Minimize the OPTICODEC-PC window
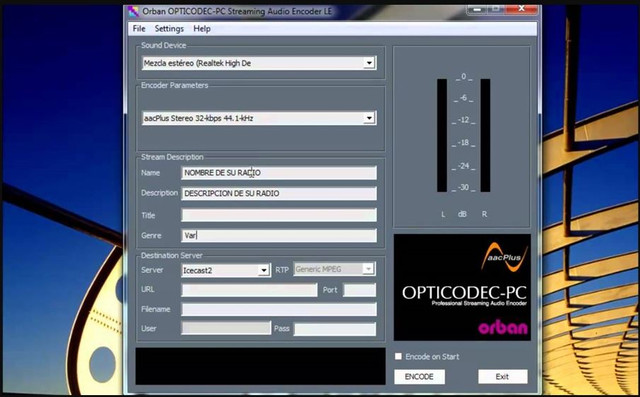This screenshot has width=640, height=397. tap(476, 9)
